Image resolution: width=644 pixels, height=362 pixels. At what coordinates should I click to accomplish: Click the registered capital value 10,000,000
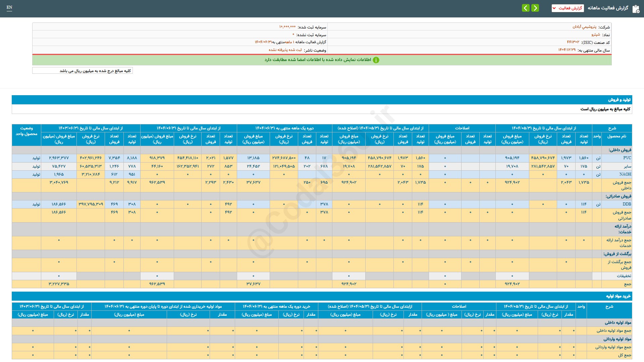pyautogui.click(x=287, y=27)
